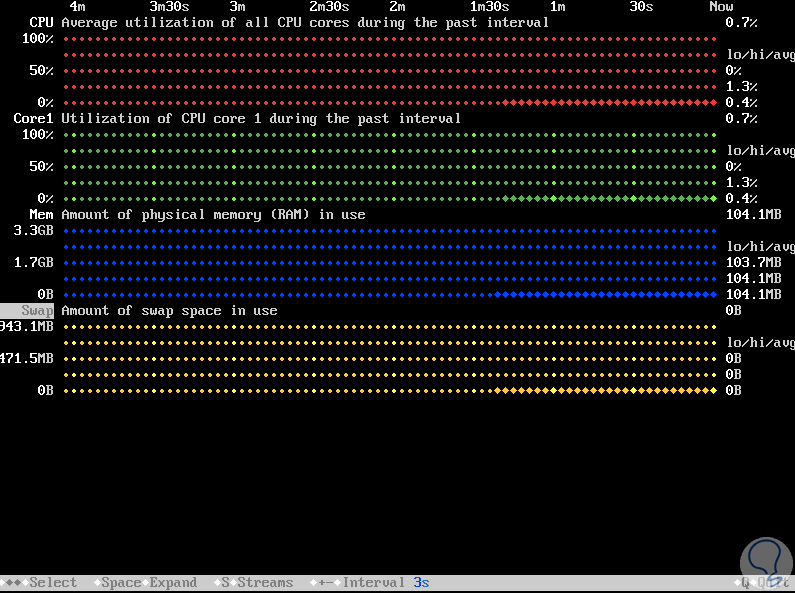Click the Swap section lo/hi/avg header
The width and height of the screenshot is (795, 593).
(x=761, y=343)
